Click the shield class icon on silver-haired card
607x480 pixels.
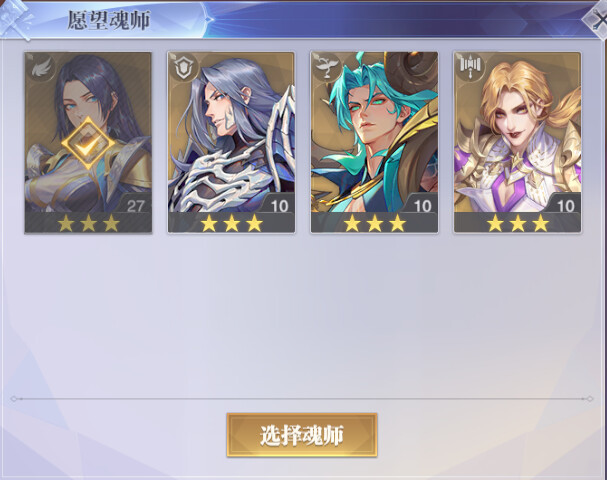[183, 67]
